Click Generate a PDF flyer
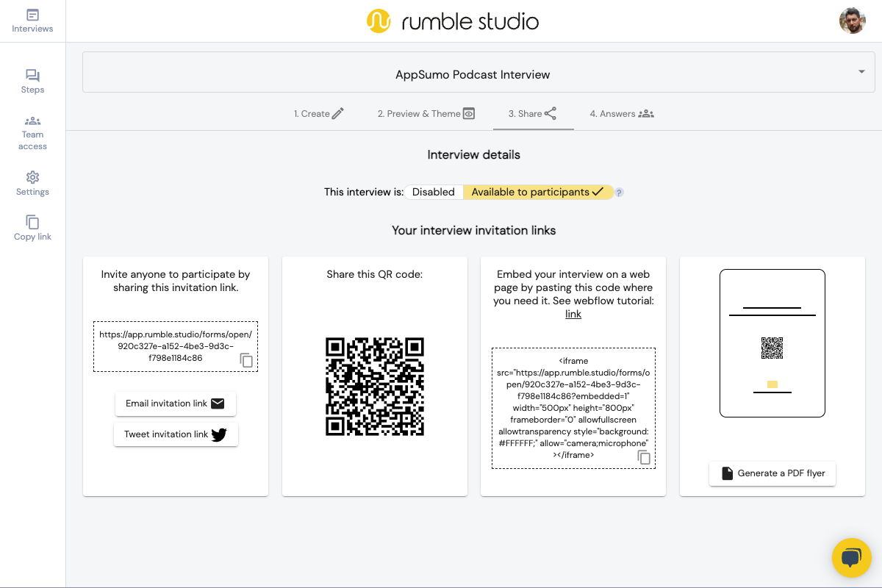 [772, 474]
